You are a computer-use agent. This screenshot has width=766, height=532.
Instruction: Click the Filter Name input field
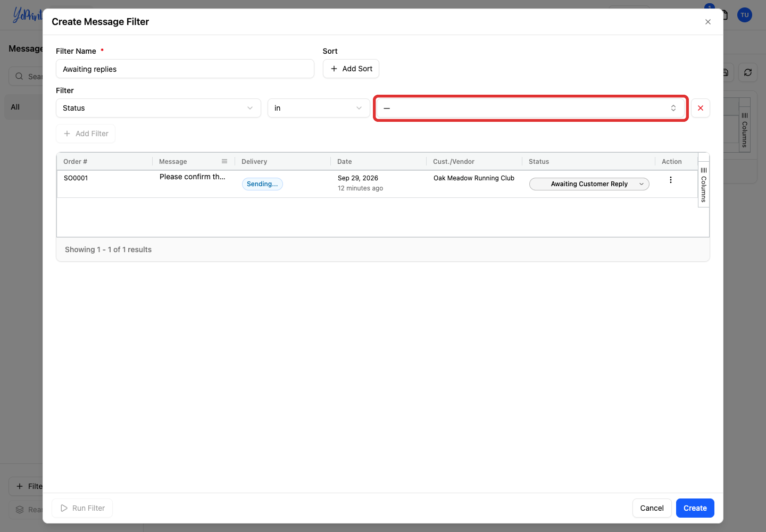(185, 69)
